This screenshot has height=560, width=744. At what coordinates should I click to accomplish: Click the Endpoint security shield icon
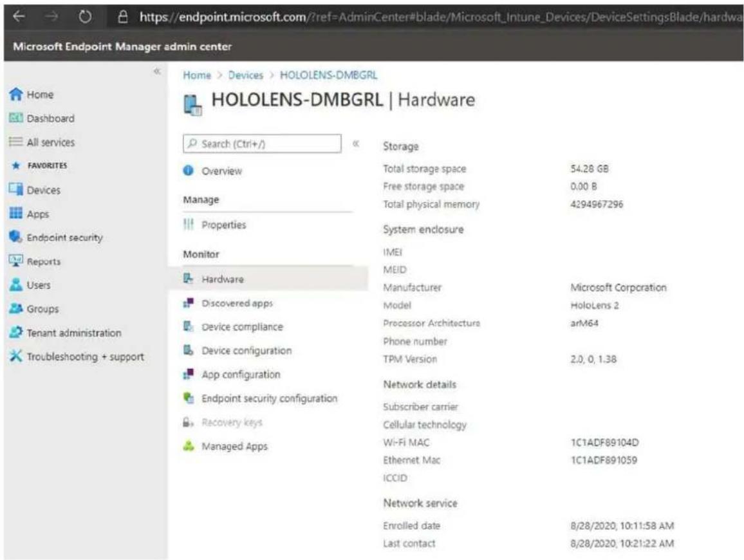click(x=15, y=236)
